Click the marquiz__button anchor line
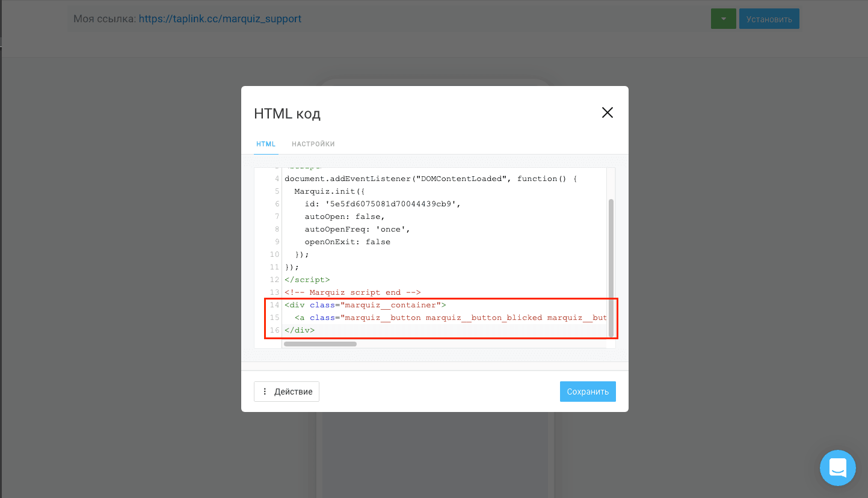The width and height of the screenshot is (868, 498). click(x=451, y=318)
